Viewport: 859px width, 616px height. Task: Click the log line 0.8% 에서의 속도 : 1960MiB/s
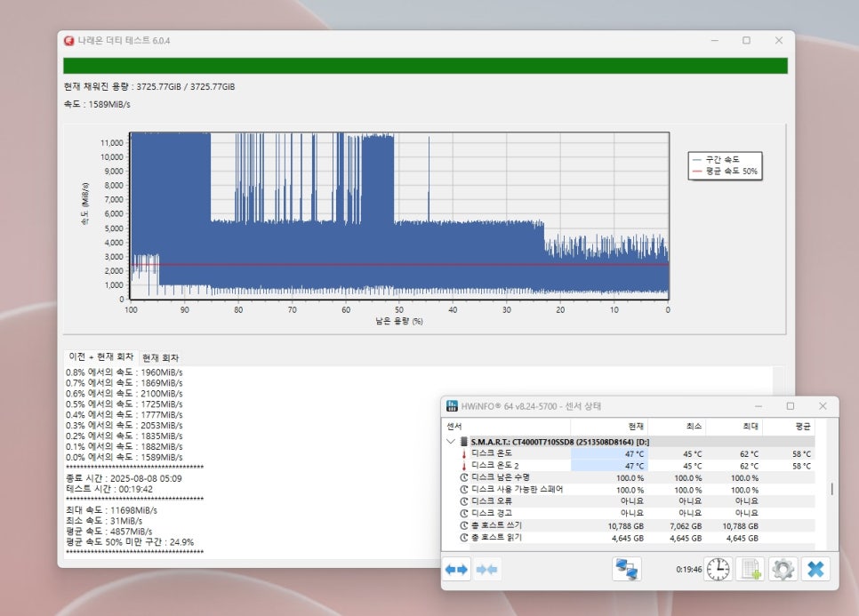pos(124,372)
